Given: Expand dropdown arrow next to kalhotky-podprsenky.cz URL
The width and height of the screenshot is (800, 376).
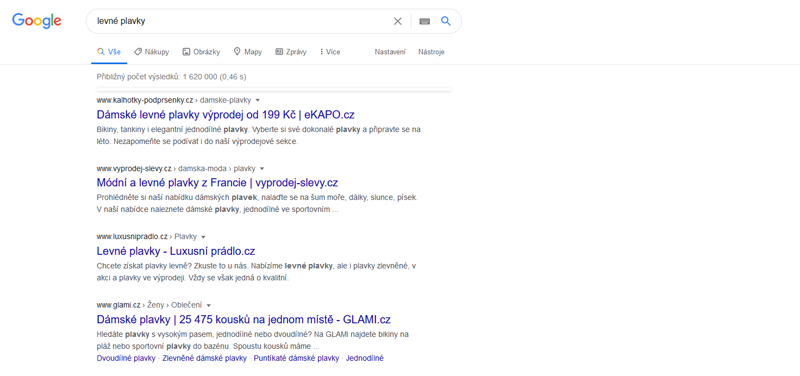Looking at the screenshot, I should (258, 100).
